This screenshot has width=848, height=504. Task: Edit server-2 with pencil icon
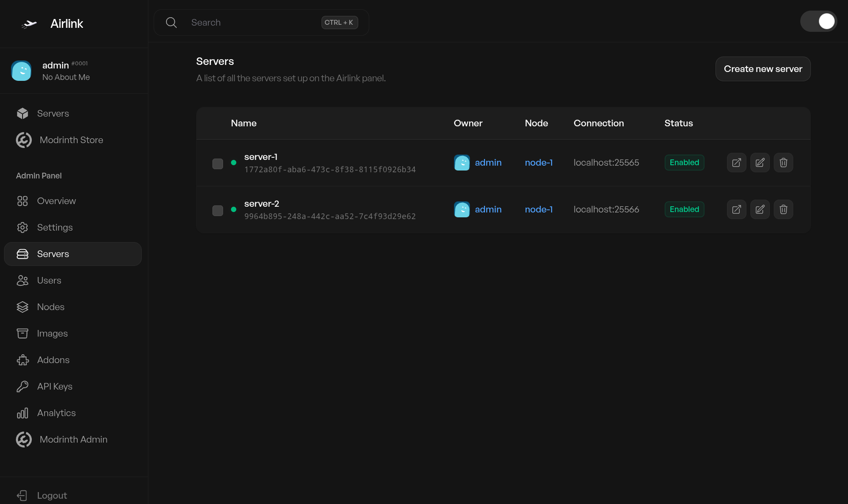[x=760, y=209]
